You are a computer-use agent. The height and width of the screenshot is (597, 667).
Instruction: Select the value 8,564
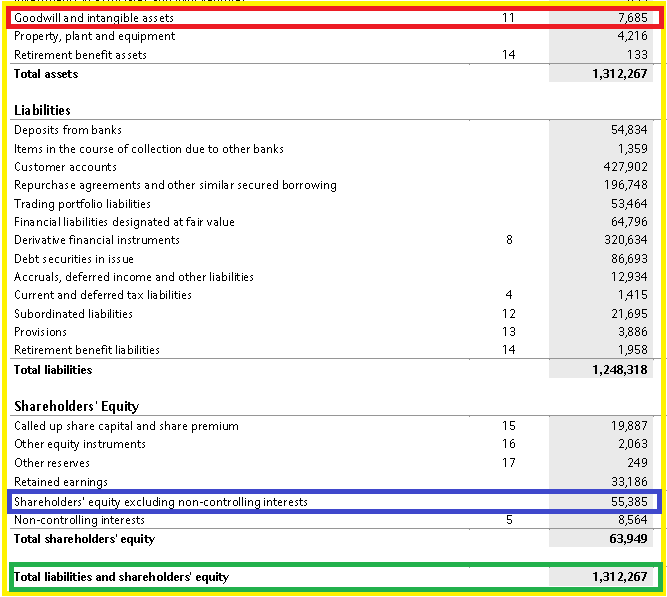point(633,520)
